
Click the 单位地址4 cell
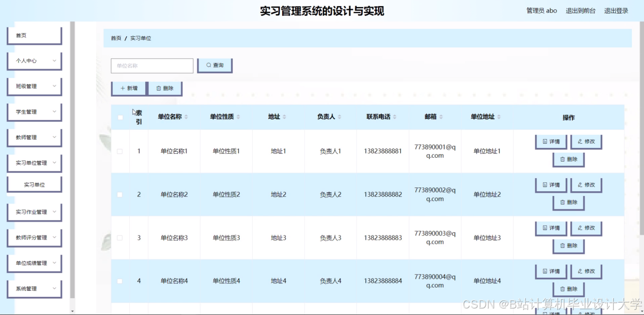(x=487, y=281)
